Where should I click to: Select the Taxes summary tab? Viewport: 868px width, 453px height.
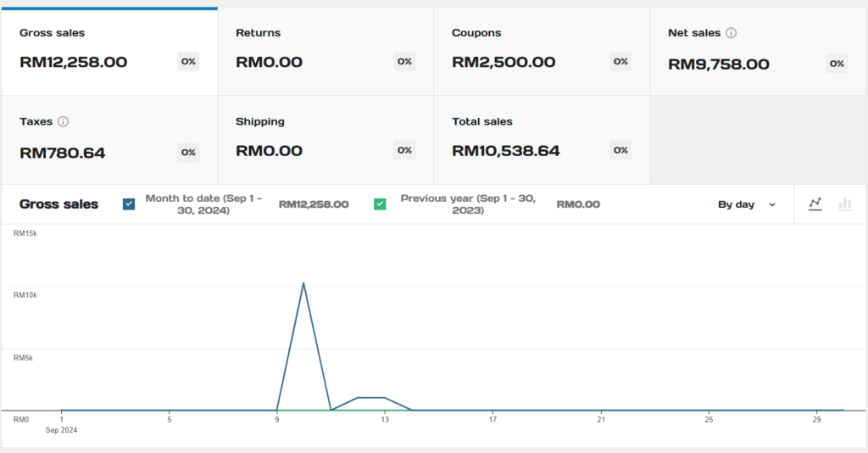click(x=109, y=140)
